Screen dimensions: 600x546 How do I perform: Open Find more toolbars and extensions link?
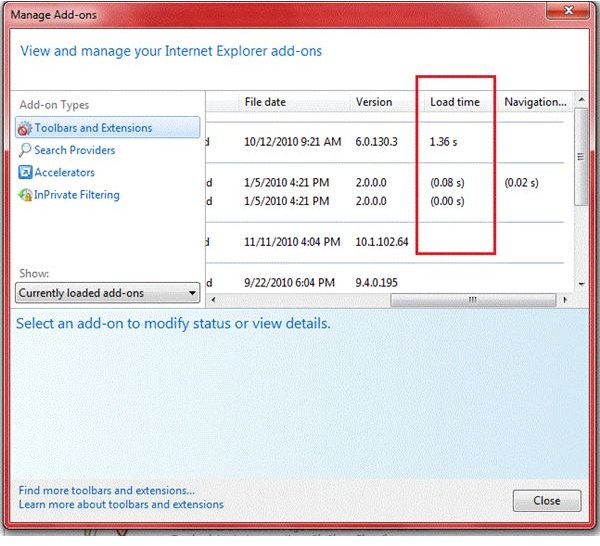(x=107, y=491)
